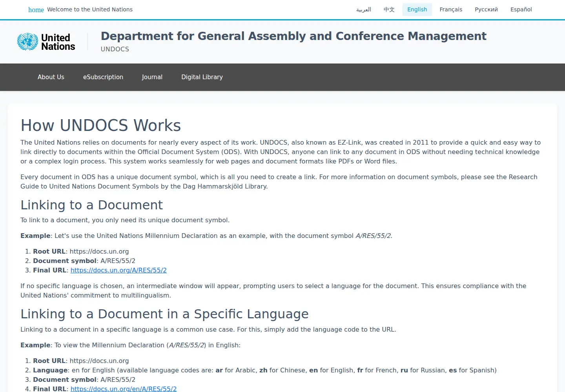
Task: Switch language to Français
Action: 451,9
